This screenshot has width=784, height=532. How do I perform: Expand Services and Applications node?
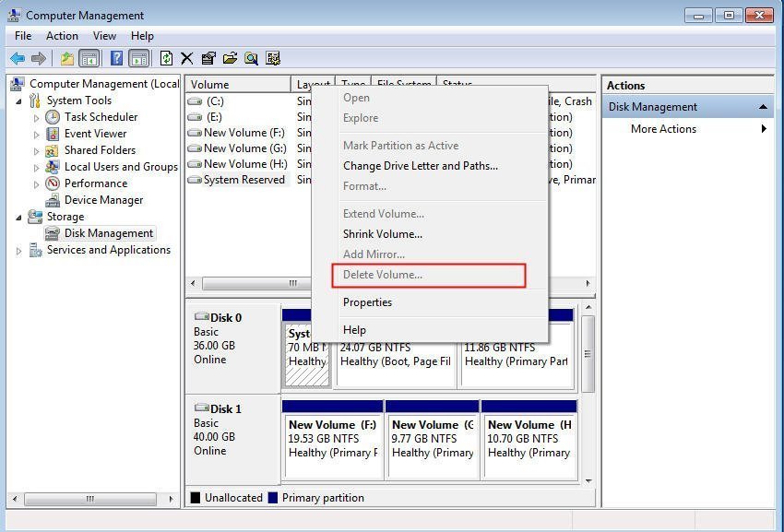tap(19, 251)
